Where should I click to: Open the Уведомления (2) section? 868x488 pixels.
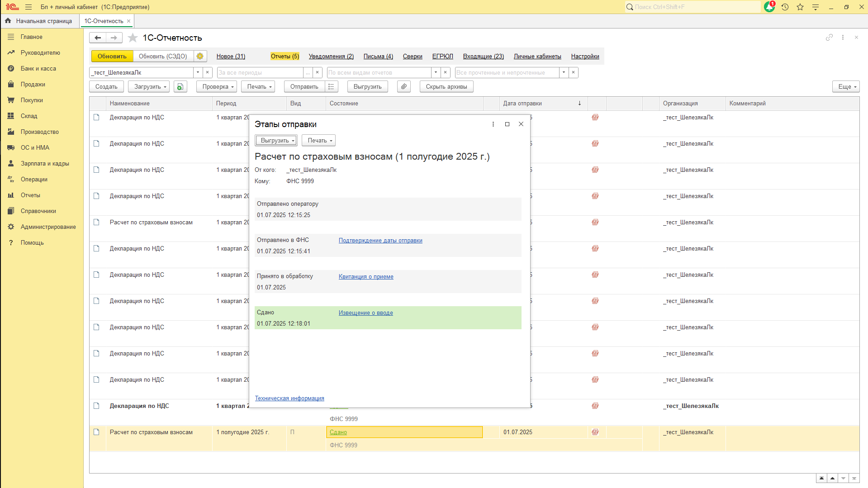(x=331, y=57)
